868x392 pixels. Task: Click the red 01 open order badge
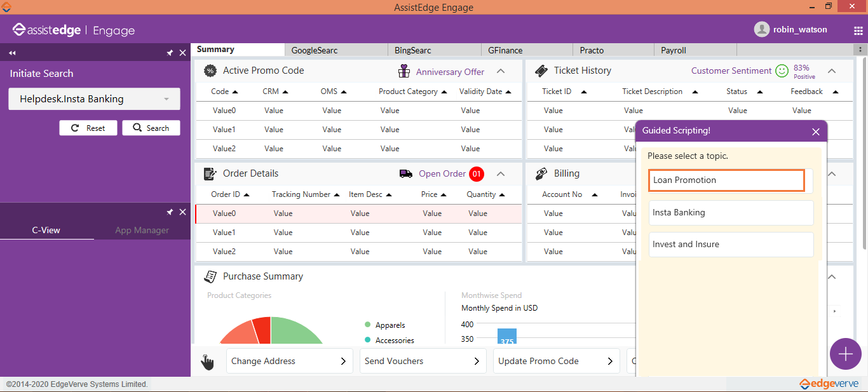tap(477, 173)
